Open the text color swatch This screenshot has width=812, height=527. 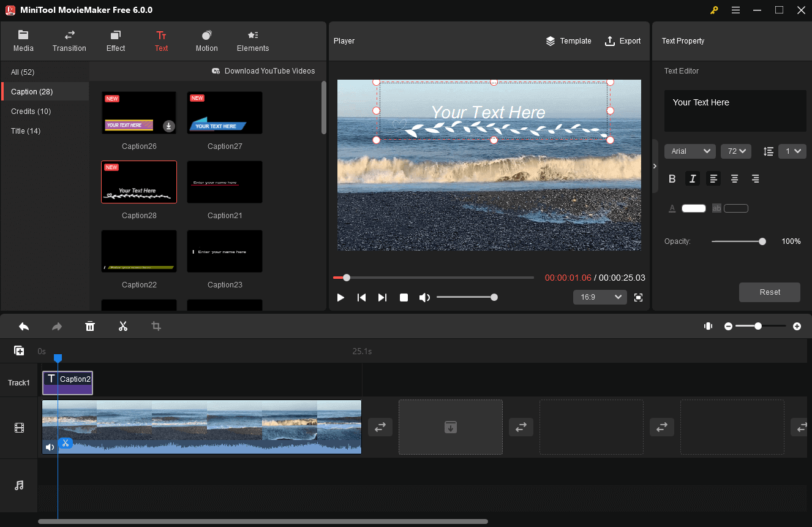click(694, 208)
